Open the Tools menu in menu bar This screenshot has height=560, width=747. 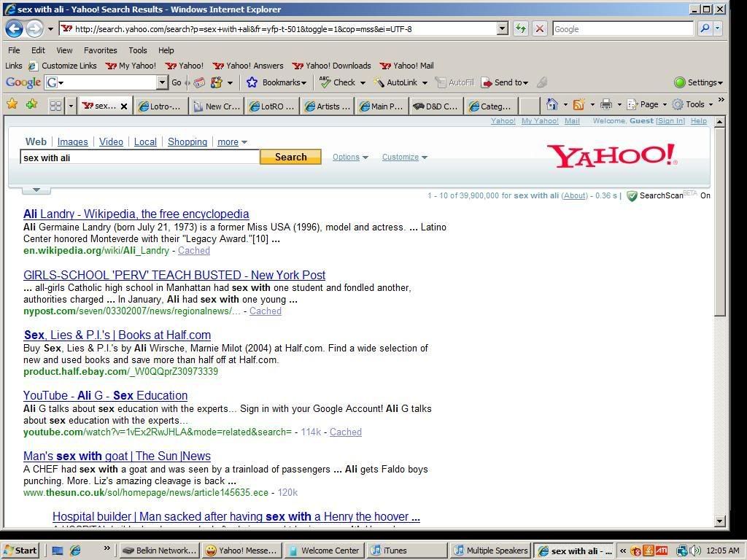(x=138, y=50)
